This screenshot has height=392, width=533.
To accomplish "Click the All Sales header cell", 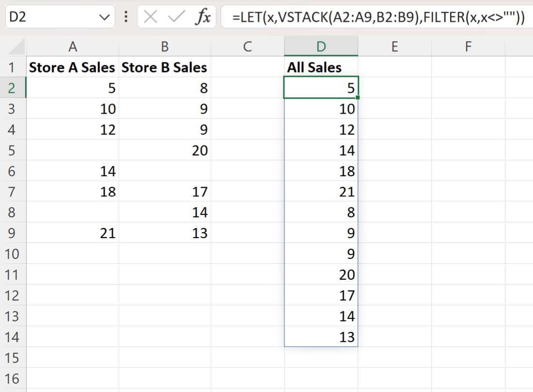I will (x=321, y=67).
